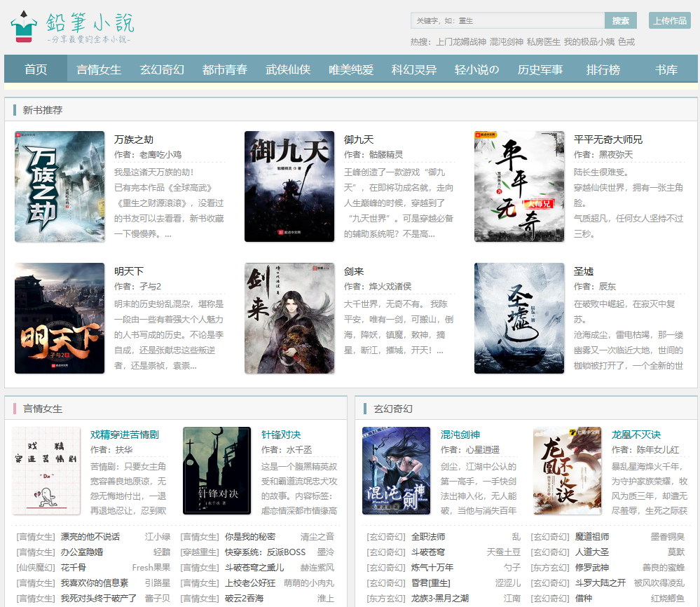This screenshot has width=700, height=607.
Task: Open the 玄幻奇幻 navigation menu item
Action: [x=162, y=69]
